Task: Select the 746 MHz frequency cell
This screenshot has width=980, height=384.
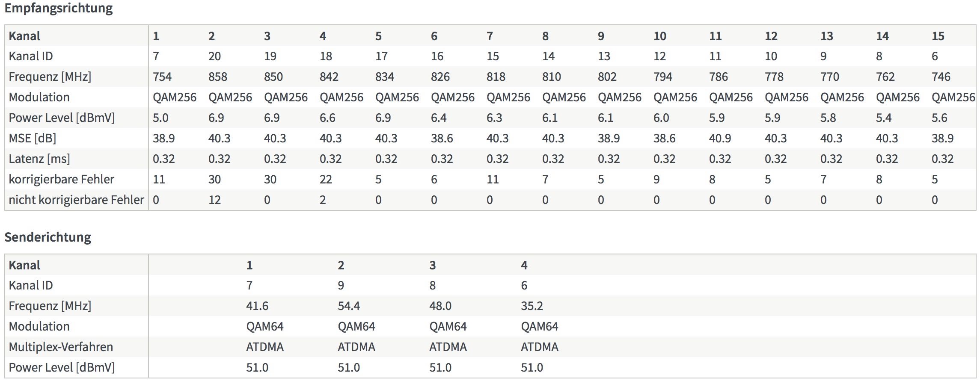Action: tap(941, 77)
